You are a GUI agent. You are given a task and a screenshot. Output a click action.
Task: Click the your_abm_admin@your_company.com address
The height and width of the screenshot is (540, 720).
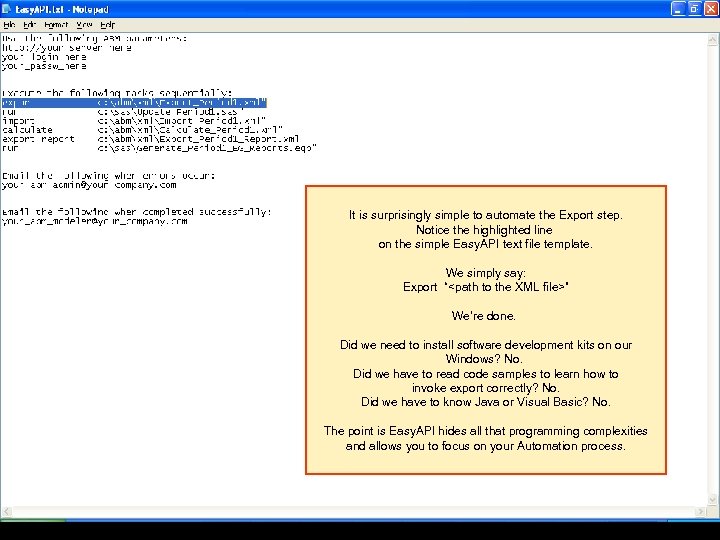89,185
